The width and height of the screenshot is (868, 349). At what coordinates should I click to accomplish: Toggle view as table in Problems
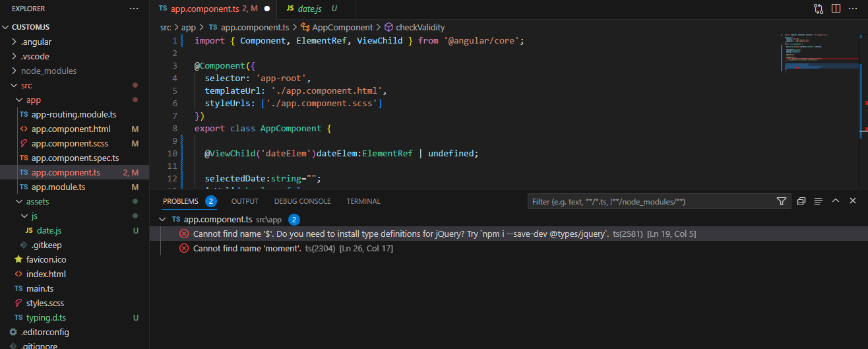click(x=819, y=201)
